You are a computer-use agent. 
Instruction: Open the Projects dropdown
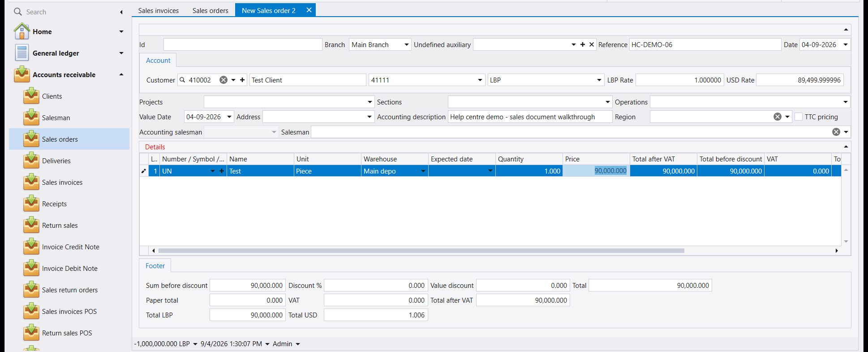[370, 102]
